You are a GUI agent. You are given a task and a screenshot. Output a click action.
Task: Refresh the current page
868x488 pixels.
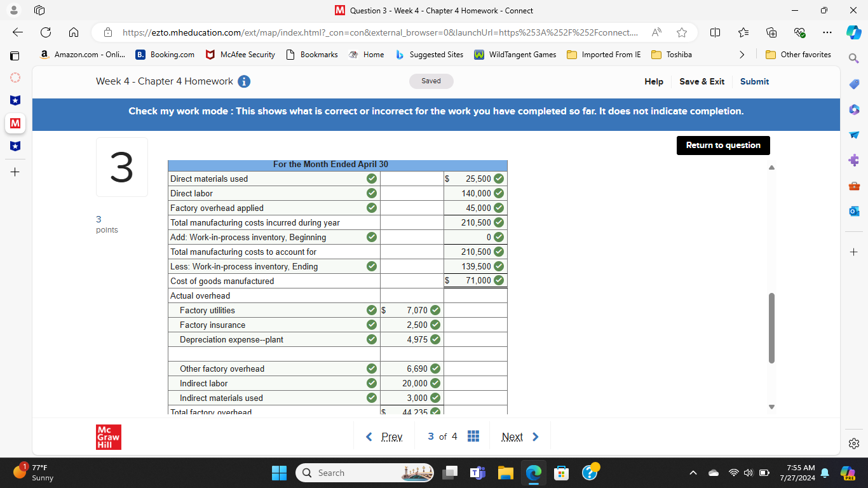click(46, 32)
